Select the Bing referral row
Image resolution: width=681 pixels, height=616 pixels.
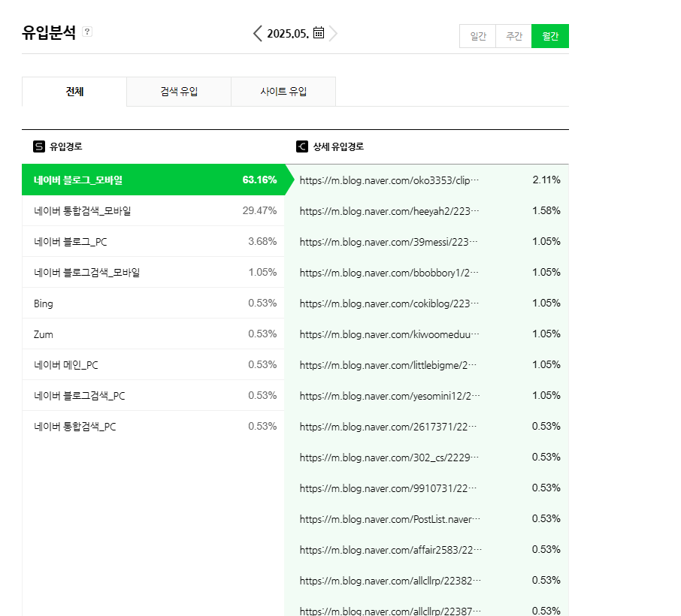click(x=153, y=303)
